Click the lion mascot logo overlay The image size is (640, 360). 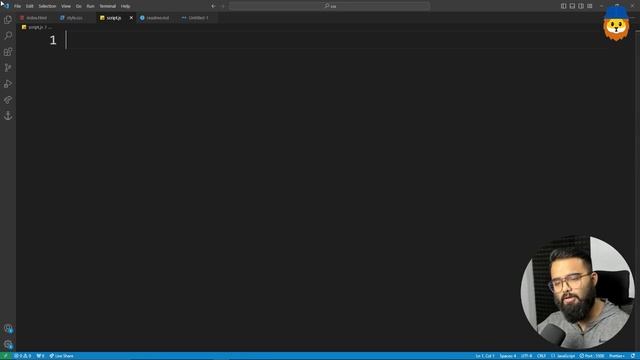click(616, 23)
